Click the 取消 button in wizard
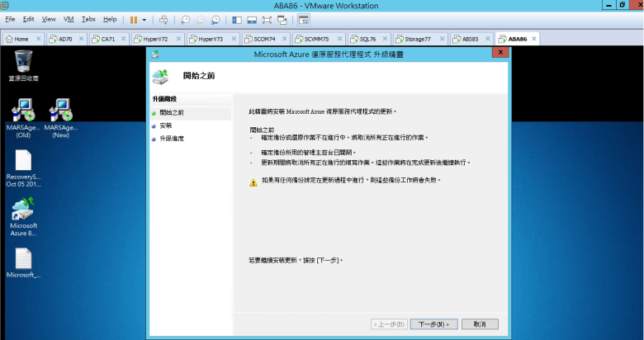The height and width of the screenshot is (340, 644). point(480,324)
